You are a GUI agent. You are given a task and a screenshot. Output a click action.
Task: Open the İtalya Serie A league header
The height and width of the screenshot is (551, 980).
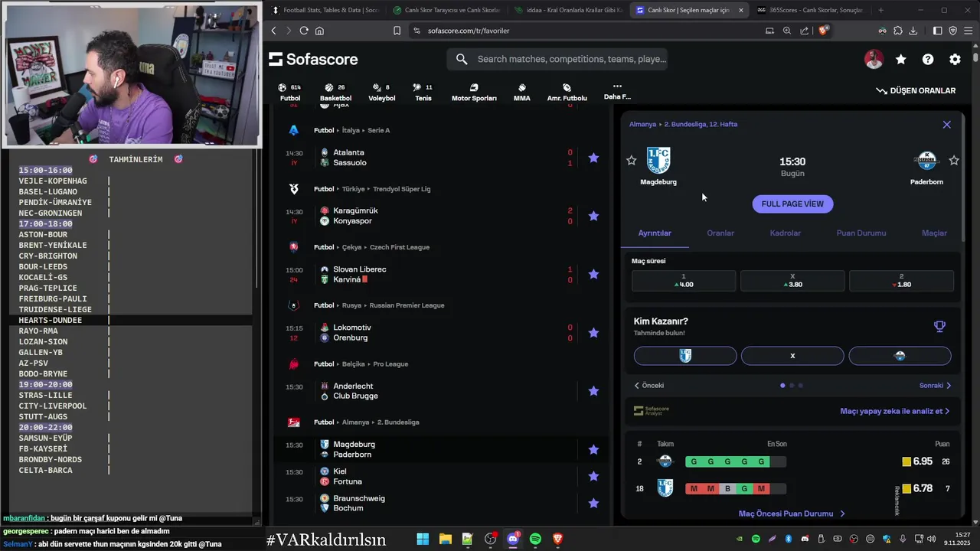tap(351, 130)
